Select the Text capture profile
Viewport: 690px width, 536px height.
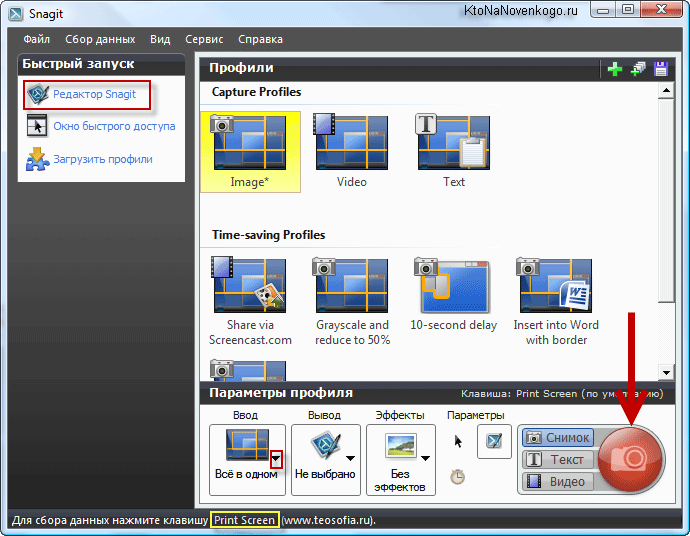coord(453,152)
